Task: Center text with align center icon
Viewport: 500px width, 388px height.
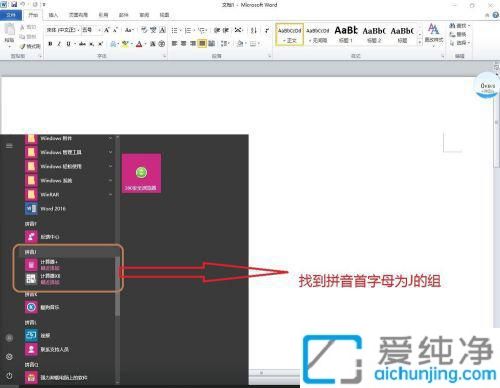Action: click(x=183, y=44)
